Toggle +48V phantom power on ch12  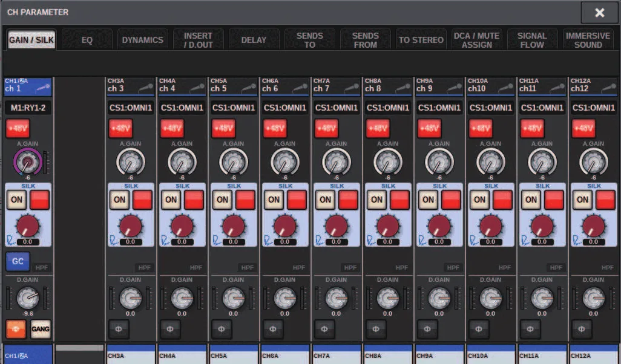pyautogui.click(x=584, y=128)
